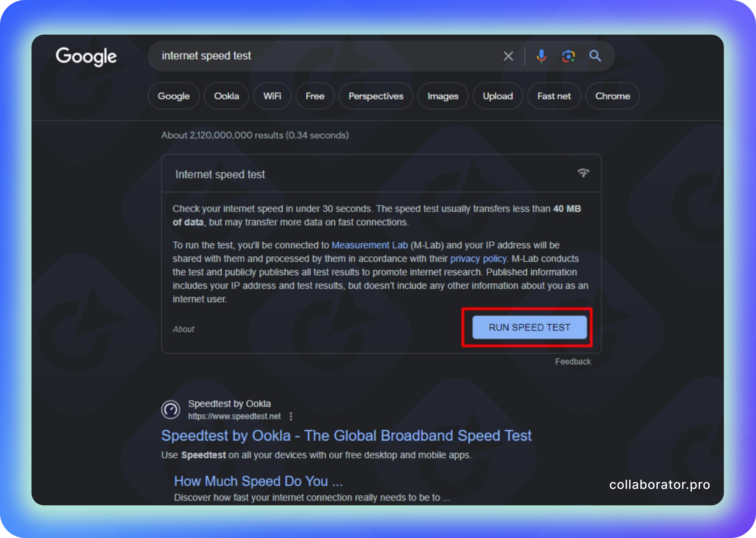Click the magnifying glass search icon
The height and width of the screenshot is (538, 756).
pos(595,56)
